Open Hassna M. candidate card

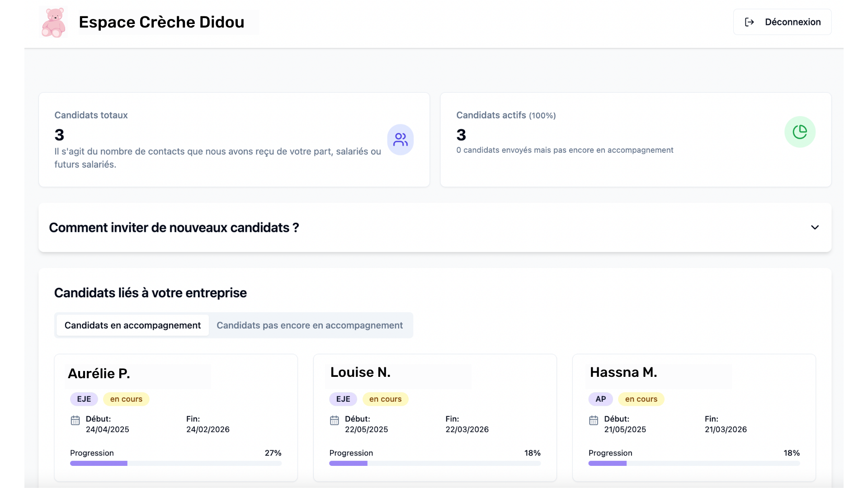coord(694,418)
